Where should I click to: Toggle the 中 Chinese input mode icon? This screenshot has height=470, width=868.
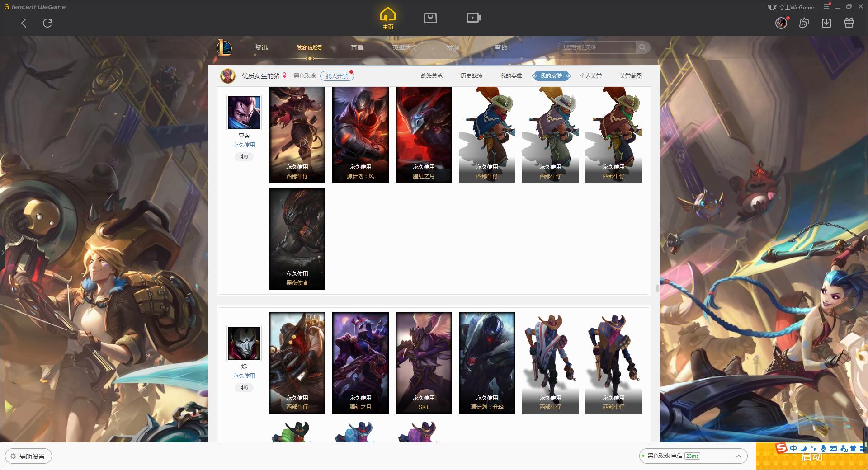click(x=793, y=448)
